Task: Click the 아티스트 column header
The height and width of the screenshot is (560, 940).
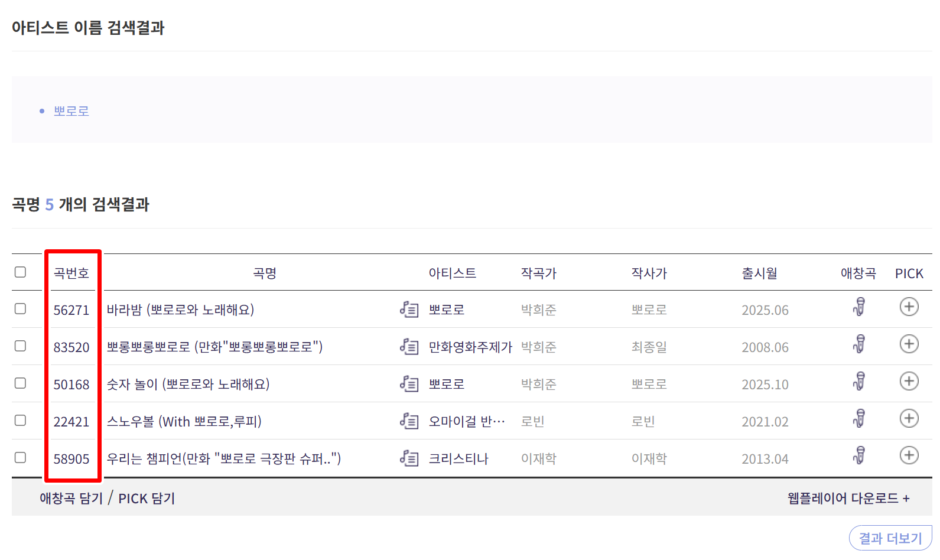Action: pyautogui.click(x=453, y=273)
